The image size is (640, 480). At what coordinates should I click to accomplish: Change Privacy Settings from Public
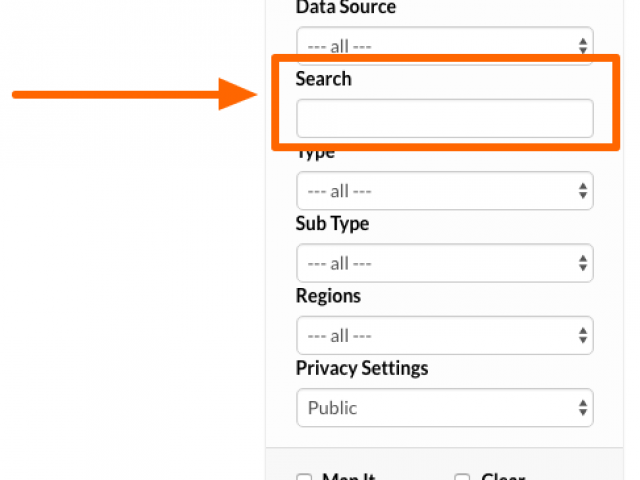pyautogui.click(x=445, y=407)
